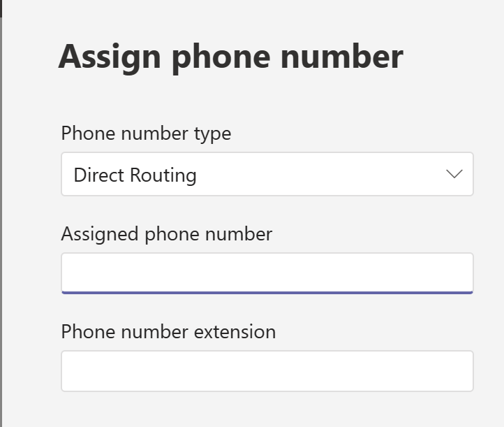Click the 'Phone number type' label
The image size is (504, 427).
(146, 133)
